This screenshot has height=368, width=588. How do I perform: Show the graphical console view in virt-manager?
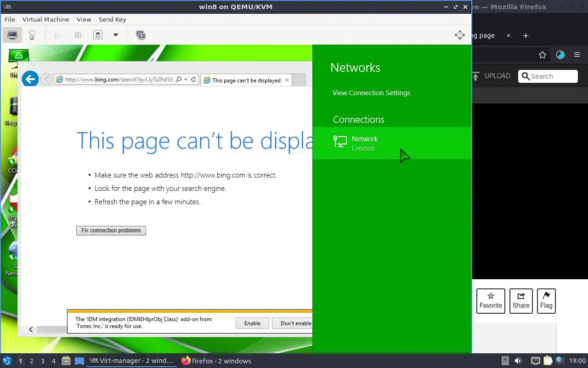(x=12, y=35)
